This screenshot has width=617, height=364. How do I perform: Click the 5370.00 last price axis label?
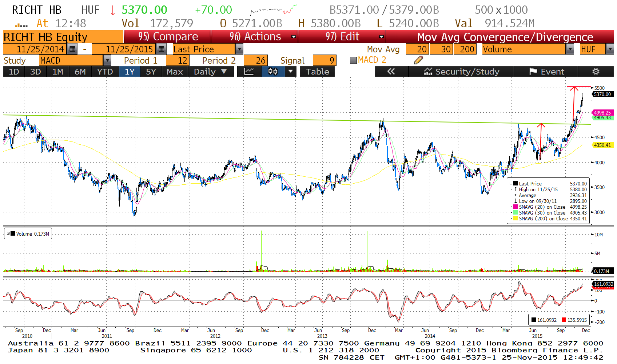(602, 94)
